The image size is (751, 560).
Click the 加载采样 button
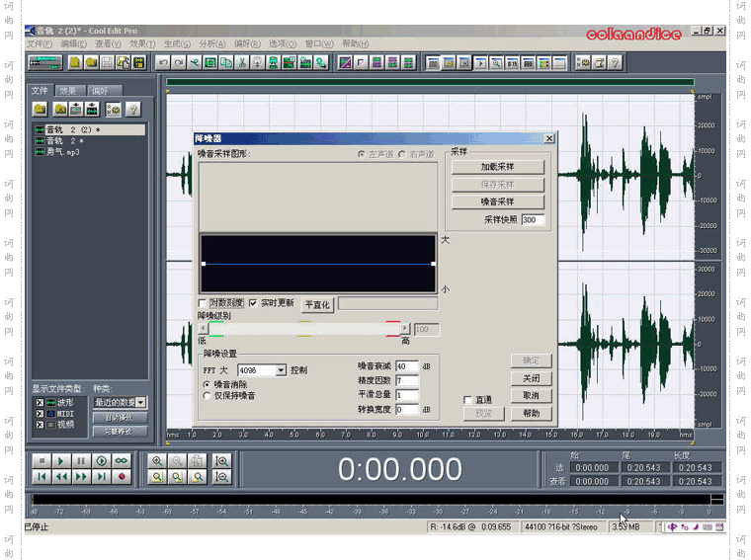tap(498, 167)
